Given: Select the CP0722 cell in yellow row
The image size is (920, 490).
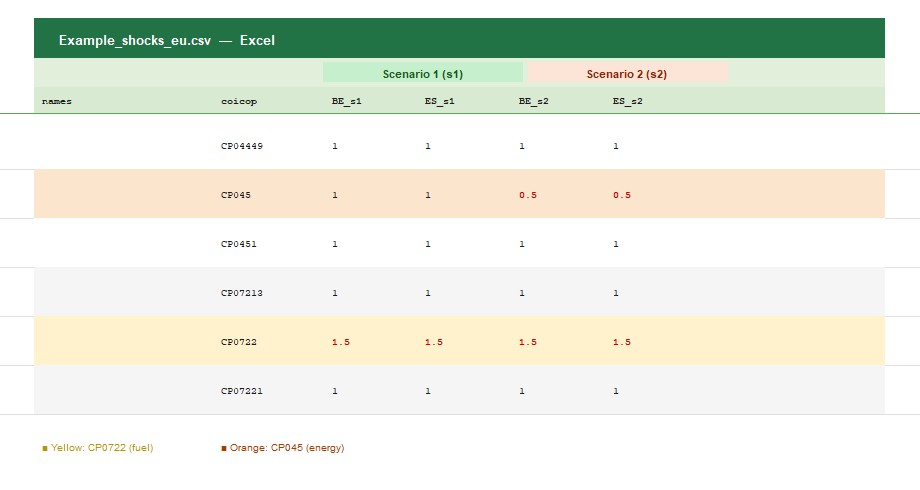Looking at the screenshot, I should point(239,342).
